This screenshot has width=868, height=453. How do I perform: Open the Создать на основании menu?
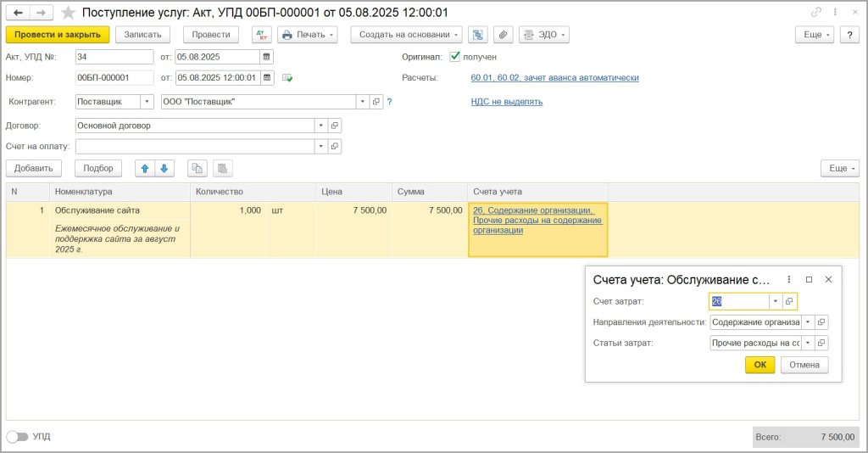[409, 35]
